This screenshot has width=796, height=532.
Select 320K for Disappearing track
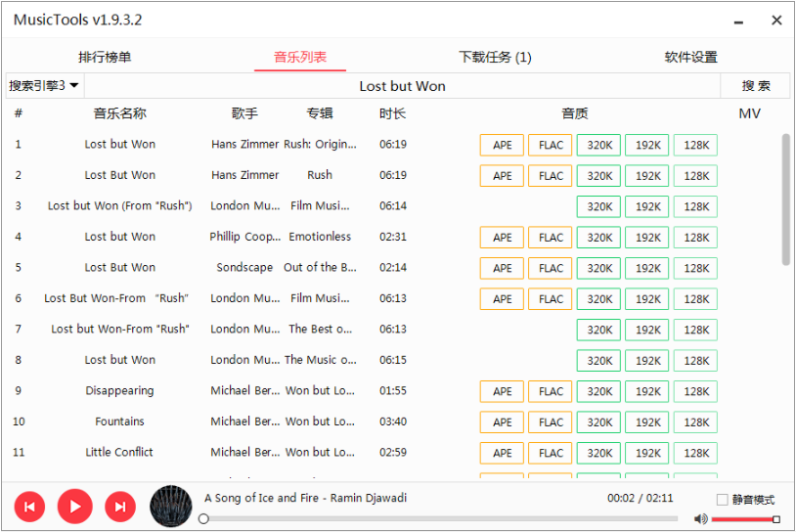pos(598,392)
